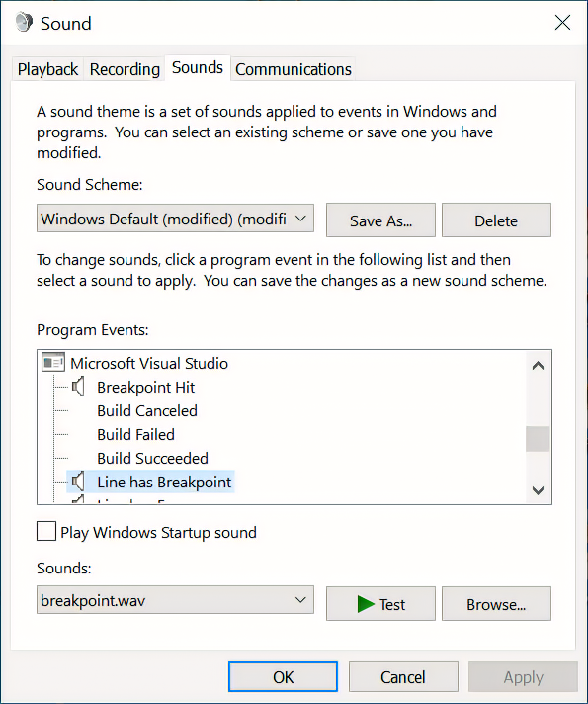Viewport: 588px width, 704px height.
Task: Open the Sounds breakpoint.wav dropdown
Action: pos(175,600)
